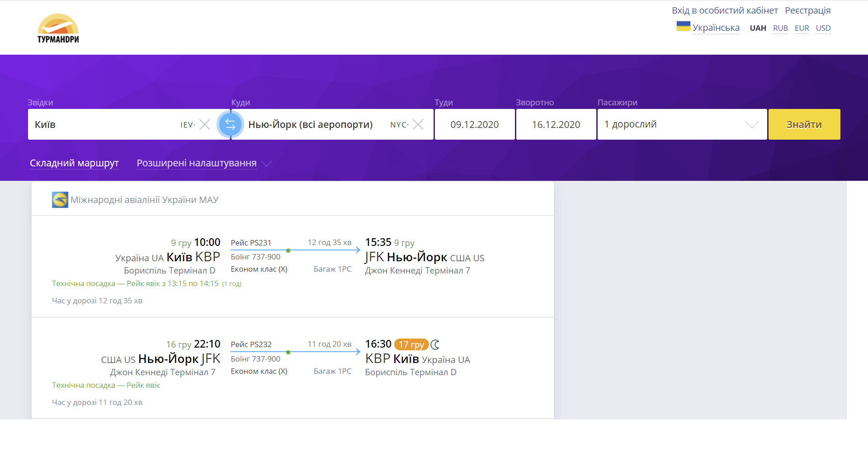Click 1 дорослий passengers field
Screen dimensions: 868x452
(682, 124)
